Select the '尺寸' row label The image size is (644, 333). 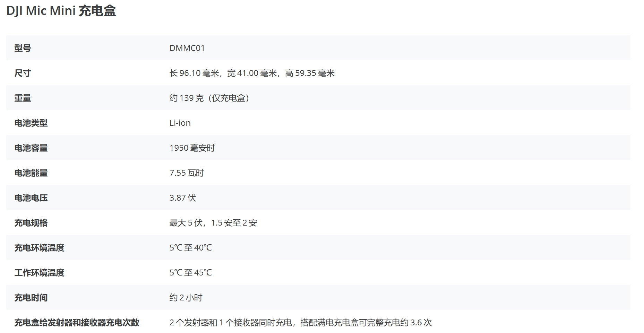(23, 73)
